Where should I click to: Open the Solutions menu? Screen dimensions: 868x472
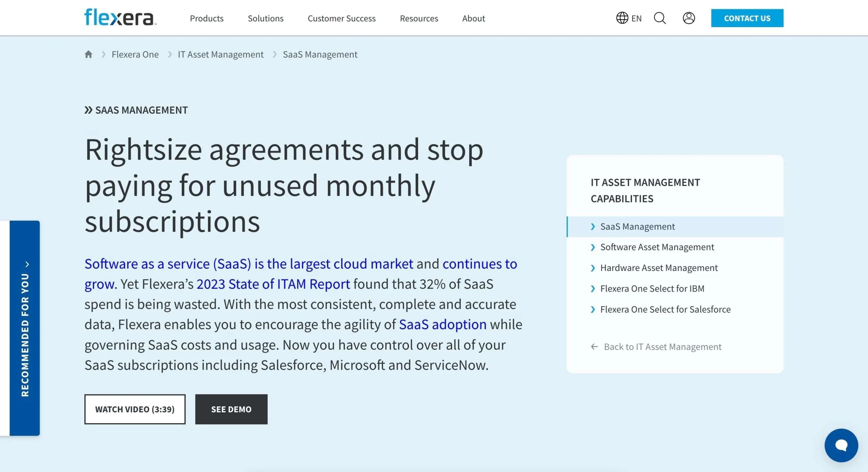265,18
